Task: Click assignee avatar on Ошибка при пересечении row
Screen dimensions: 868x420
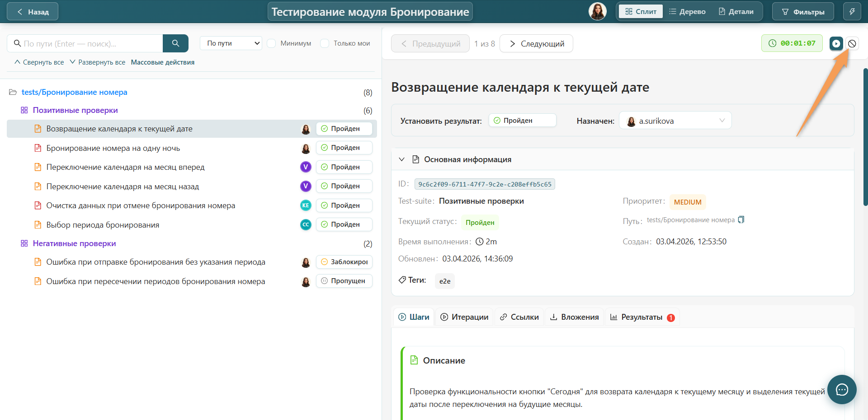Action: point(306,281)
